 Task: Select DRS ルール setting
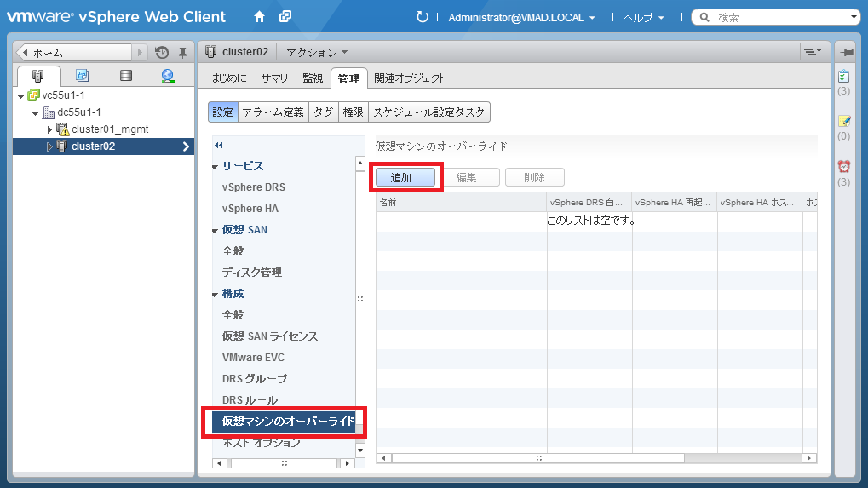click(250, 400)
